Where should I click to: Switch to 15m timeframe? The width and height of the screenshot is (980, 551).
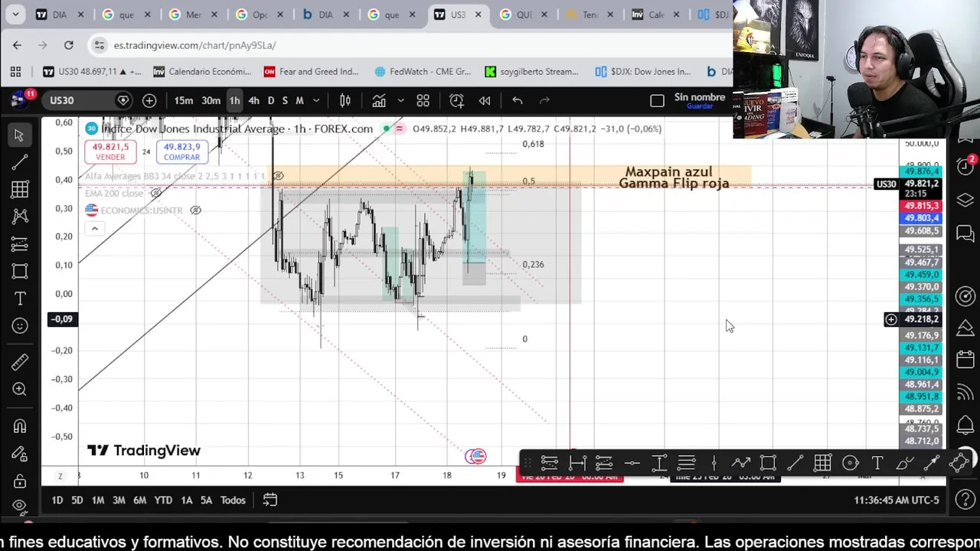tap(184, 100)
